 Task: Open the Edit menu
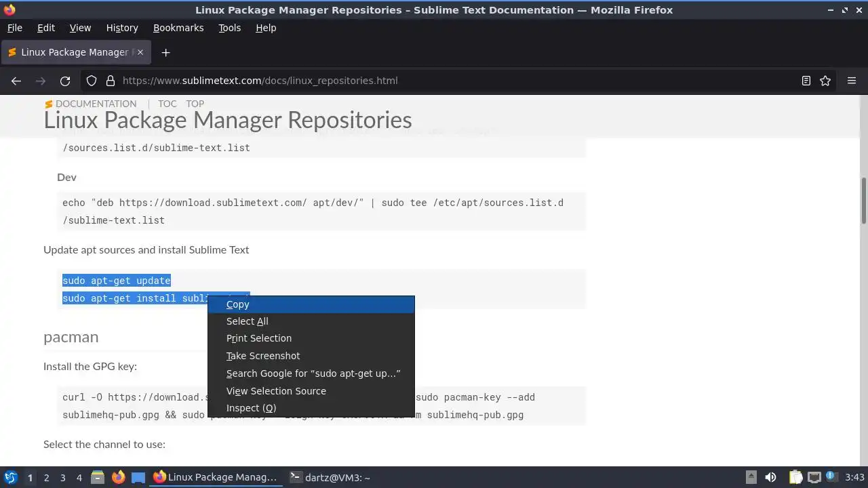coord(46,28)
